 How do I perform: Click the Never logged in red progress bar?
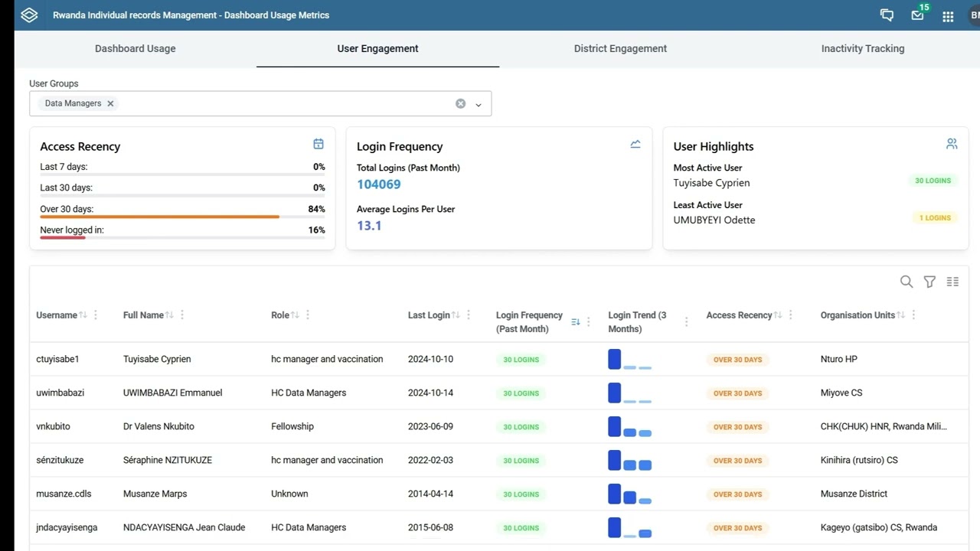pos(63,237)
